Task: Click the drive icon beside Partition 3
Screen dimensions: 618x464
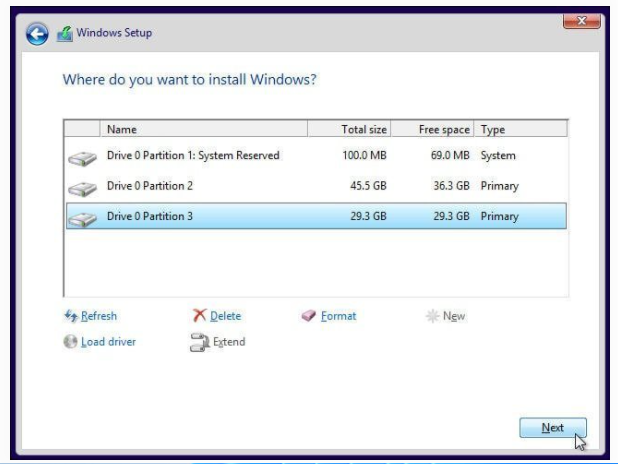Action: (81, 218)
